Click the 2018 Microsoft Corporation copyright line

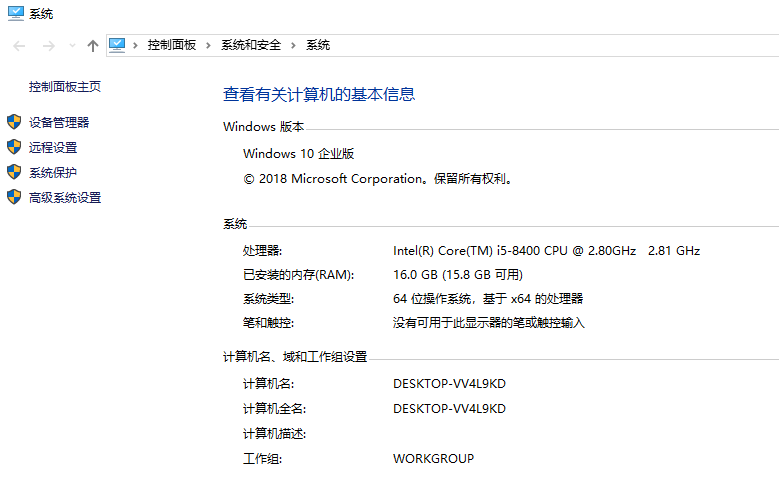click(x=378, y=179)
